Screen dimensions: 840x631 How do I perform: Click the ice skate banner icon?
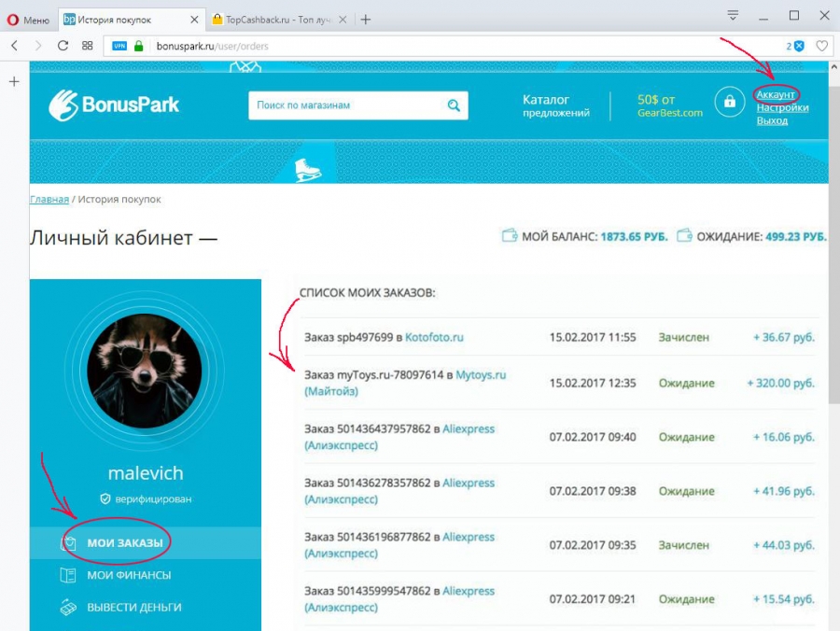[x=308, y=170]
